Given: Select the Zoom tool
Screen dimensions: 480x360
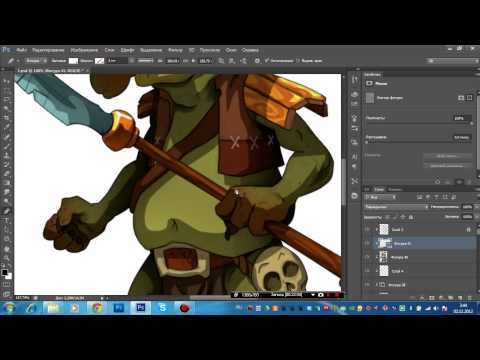Looking at the screenshot, I should (x=6, y=258).
